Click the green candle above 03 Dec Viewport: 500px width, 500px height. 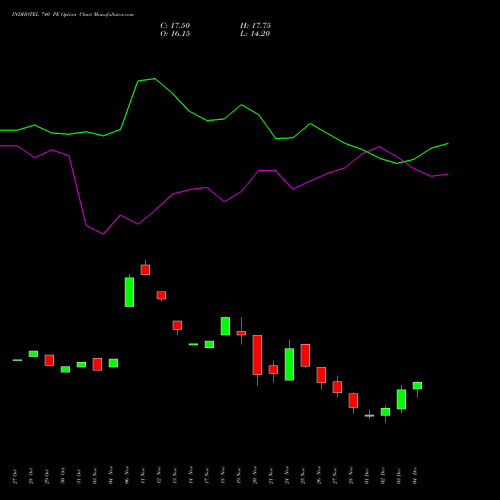401,399
